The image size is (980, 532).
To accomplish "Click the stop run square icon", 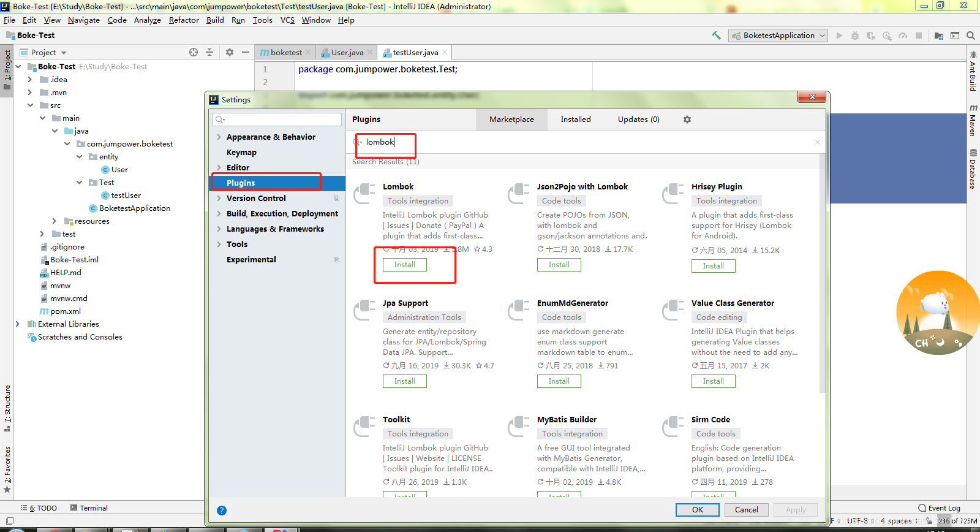I will tap(919, 36).
